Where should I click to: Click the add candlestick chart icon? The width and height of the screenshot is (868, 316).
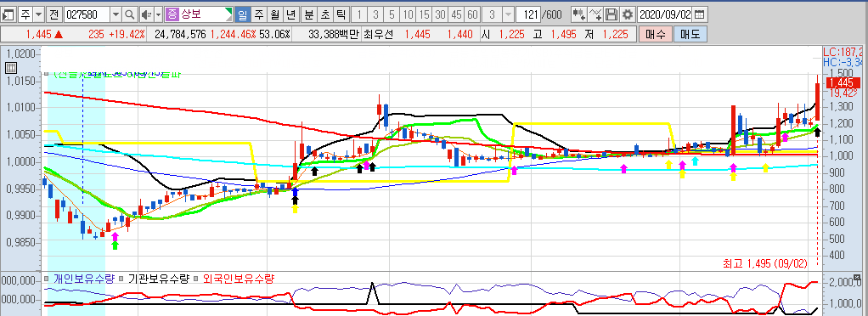[579, 14]
